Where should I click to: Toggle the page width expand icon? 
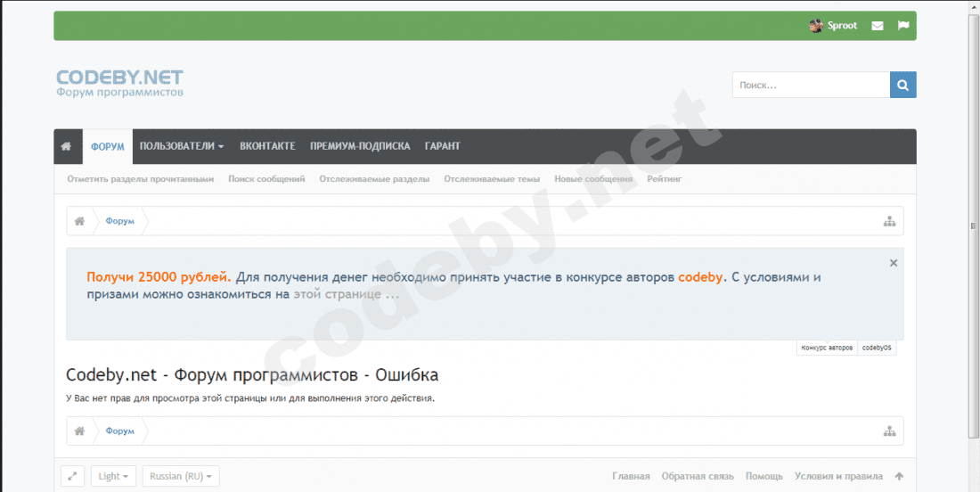(72, 476)
